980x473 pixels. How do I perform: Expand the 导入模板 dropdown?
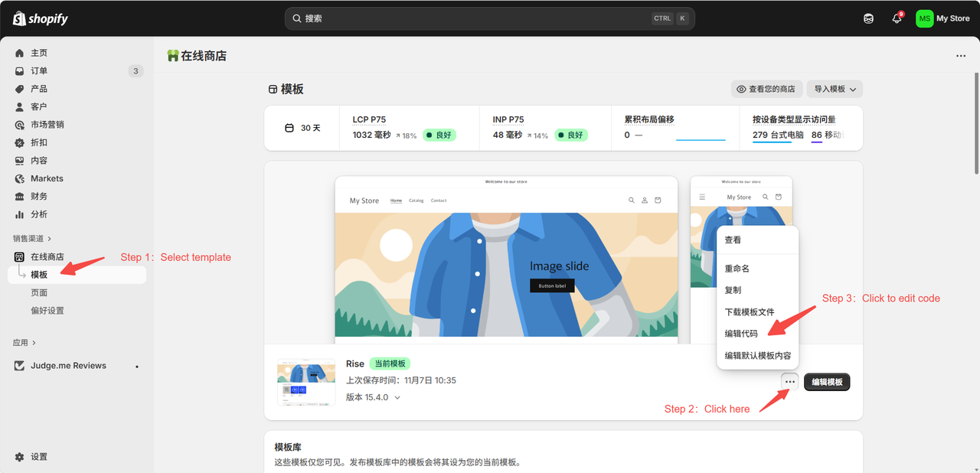(835, 90)
